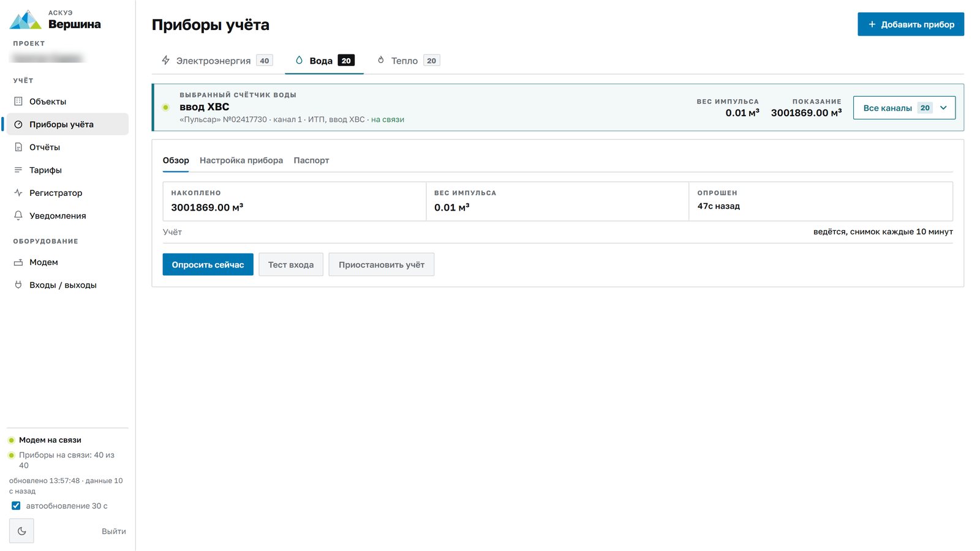This screenshot has width=980, height=551.
Task: Click the Опросить сейчас button
Action: click(x=208, y=264)
